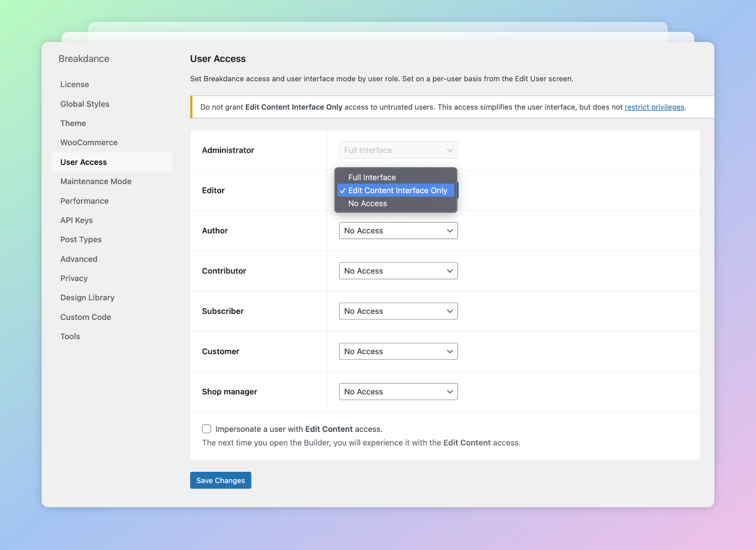The width and height of the screenshot is (756, 550).
Task: Open the restrict privileges link
Action: 654,107
